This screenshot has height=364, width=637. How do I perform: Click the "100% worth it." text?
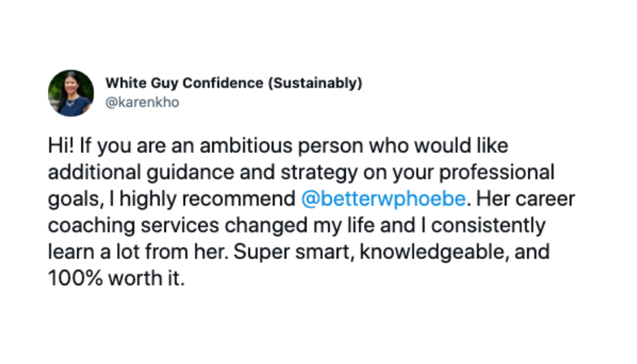pyautogui.click(x=115, y=277)
